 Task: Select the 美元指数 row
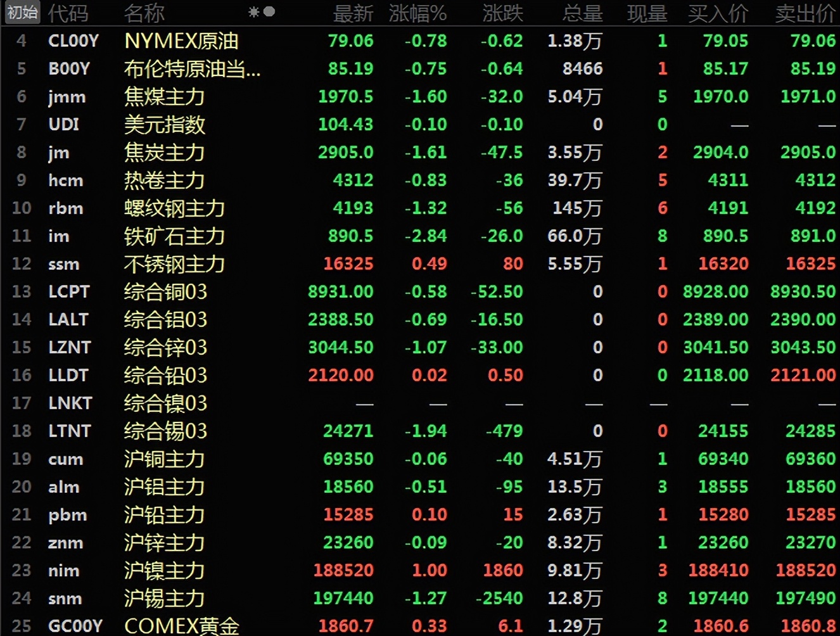pos(163,125)
